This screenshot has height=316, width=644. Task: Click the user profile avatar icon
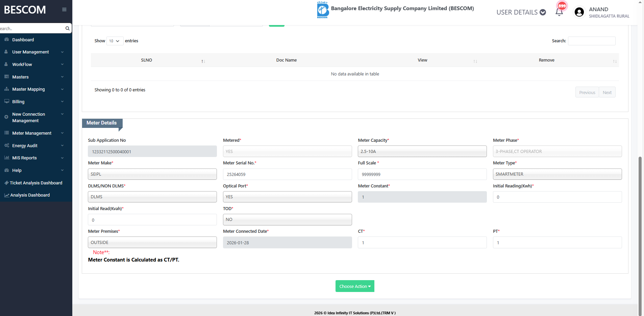(579, 12)
